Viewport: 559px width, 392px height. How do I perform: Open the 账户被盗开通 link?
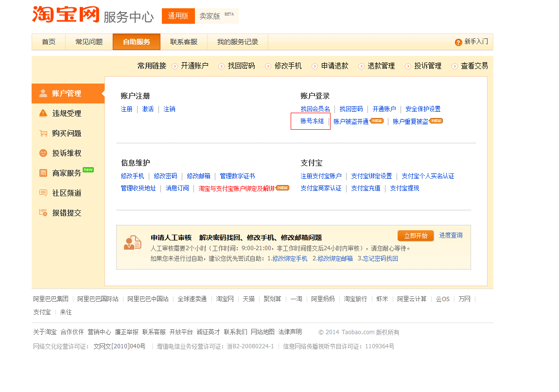tap(351, 121)
